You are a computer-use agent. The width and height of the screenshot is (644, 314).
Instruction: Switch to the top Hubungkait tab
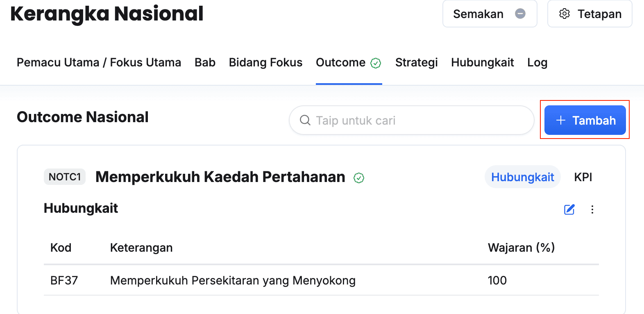tap(482, 62)
